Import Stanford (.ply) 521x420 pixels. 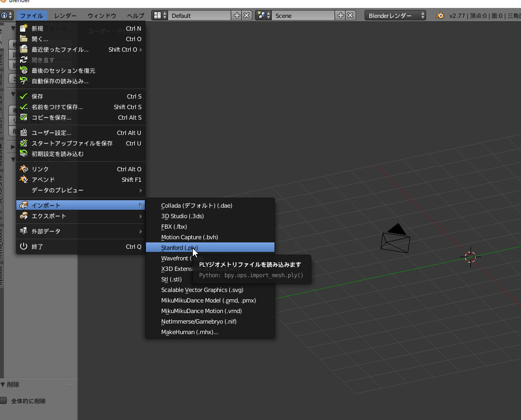(210, 248)
